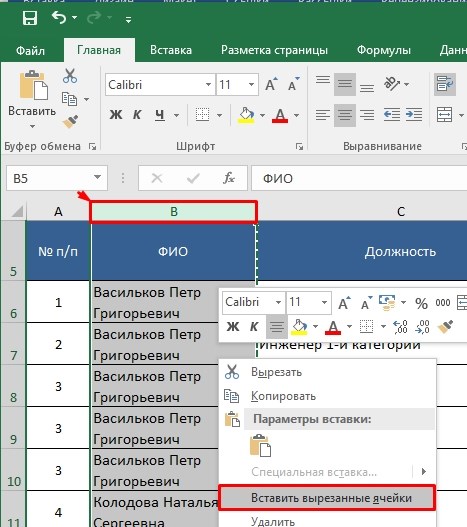Open the Формулы tab
This screenshot has height=527, width=467.
(384, 50)
